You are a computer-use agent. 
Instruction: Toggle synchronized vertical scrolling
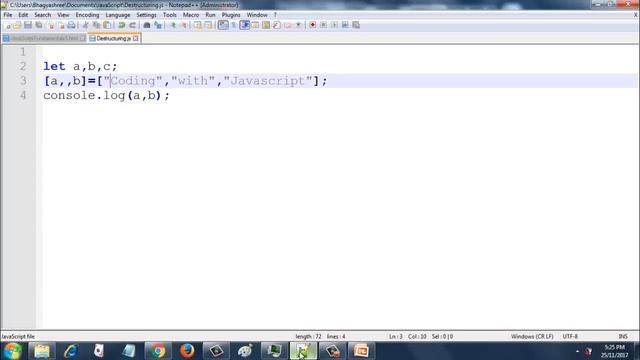198,25
